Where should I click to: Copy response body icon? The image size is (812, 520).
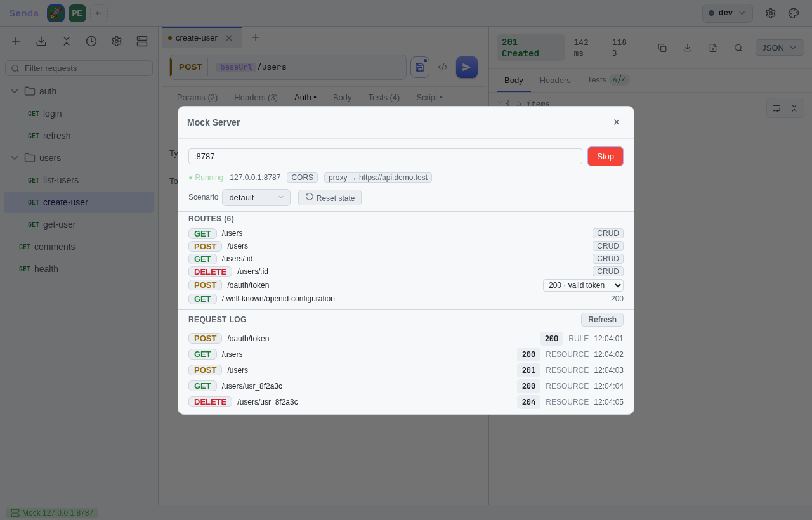(662, 48)
